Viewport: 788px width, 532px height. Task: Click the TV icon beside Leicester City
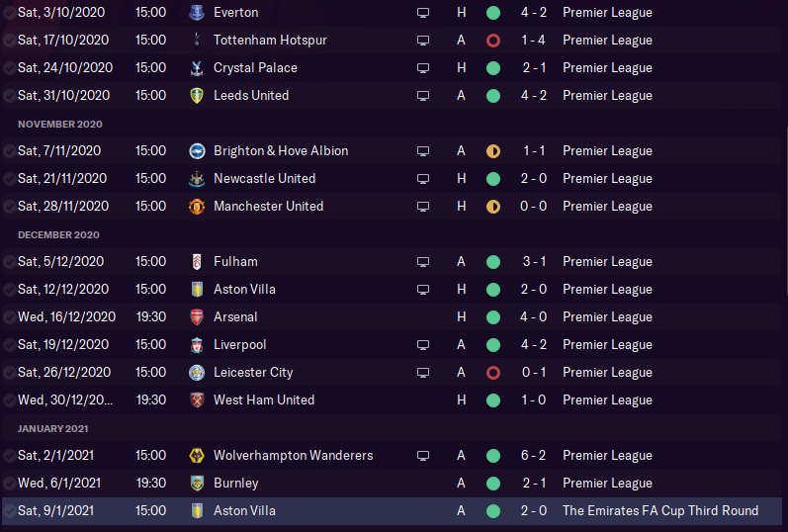click(x=423, y=373)
